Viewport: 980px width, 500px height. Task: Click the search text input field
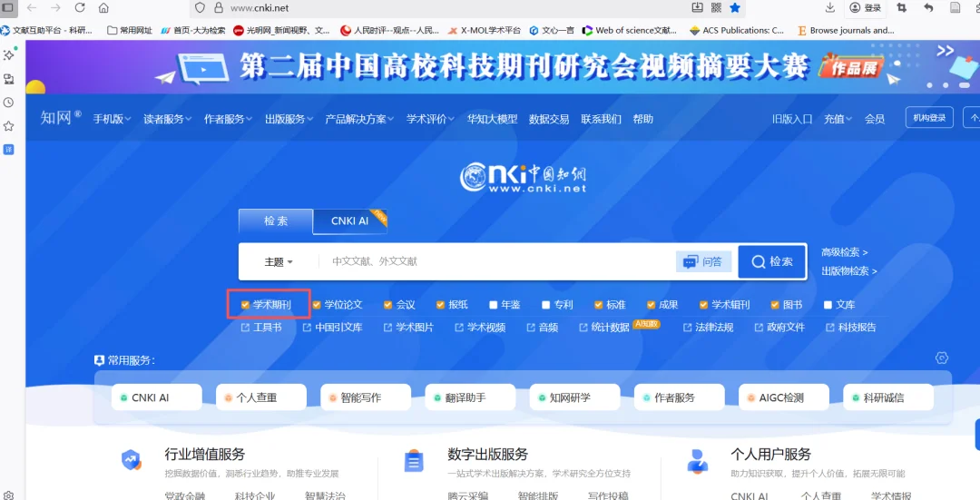(497, 262)
